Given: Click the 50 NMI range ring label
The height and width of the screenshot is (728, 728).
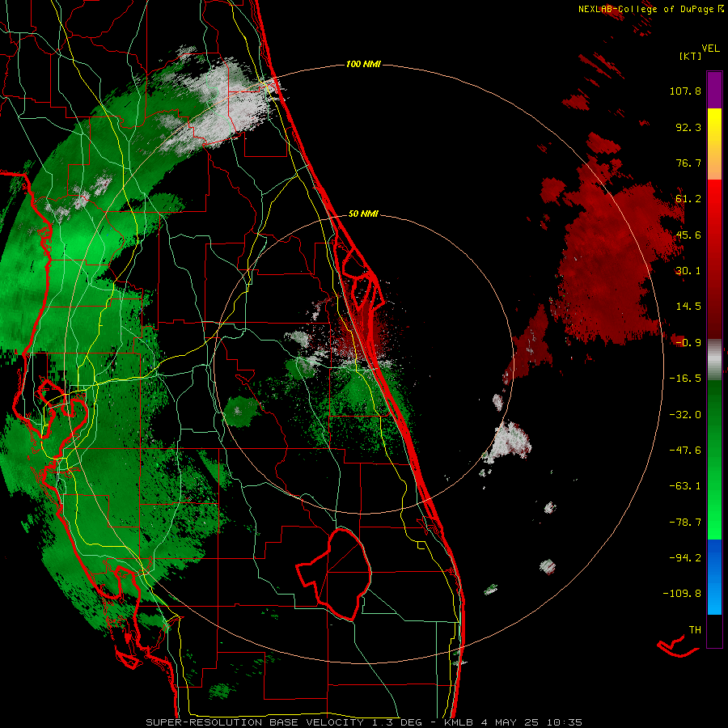Looking at the screenshot, I should tap(363, 214).
